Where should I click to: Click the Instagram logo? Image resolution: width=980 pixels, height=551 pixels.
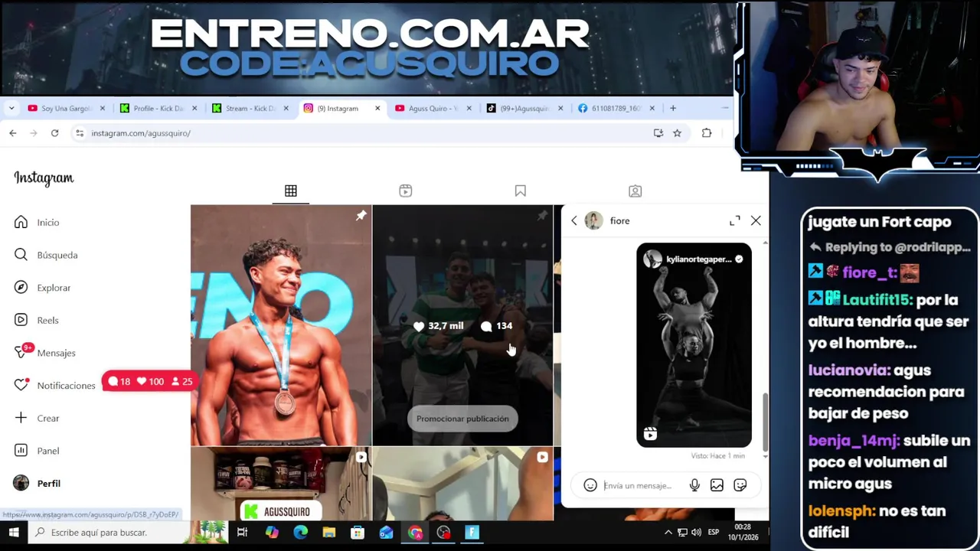(x=44, y=178)
